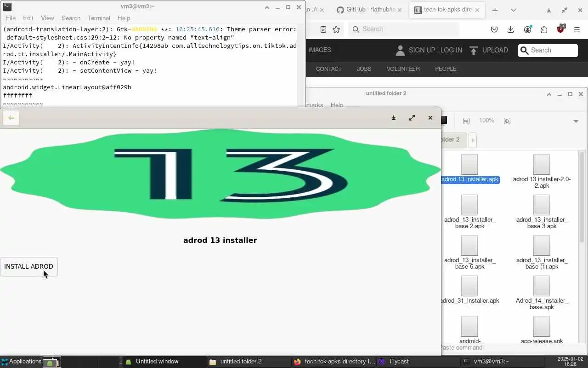Open the view dropdown arrow in file manager toolbar
The width and height of the screenshot is (588, 368).
coord(576,121)
